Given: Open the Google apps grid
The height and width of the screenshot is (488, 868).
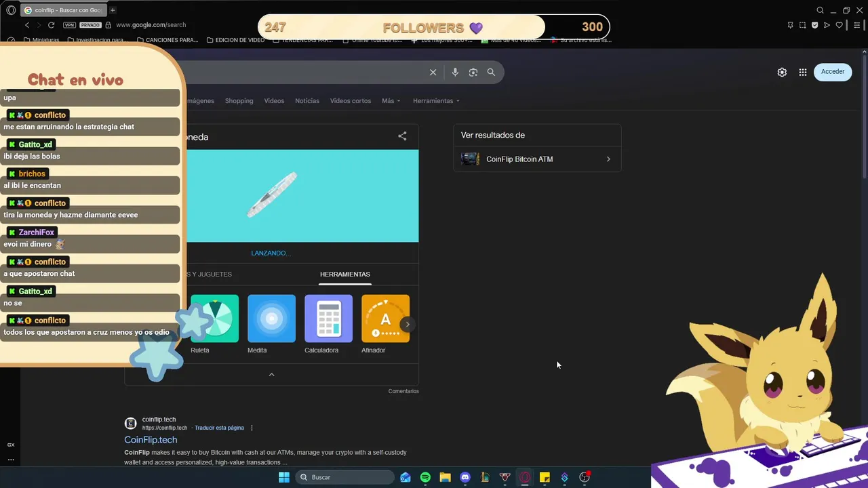Looking at the screenshot, I should click(x=803, y=72).
